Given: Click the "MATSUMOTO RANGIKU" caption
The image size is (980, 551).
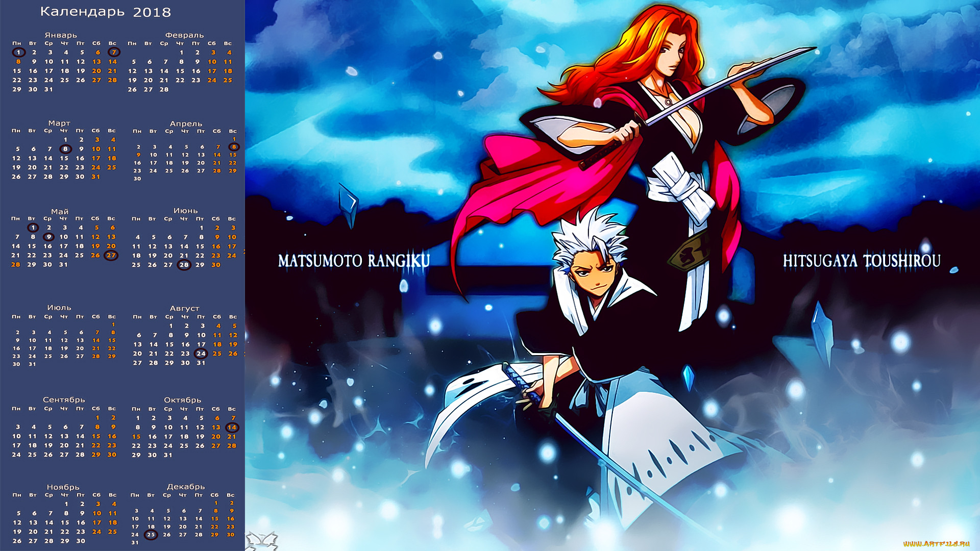Looking at the screenshot, I should pyautogui.click(x=354, y=261).
